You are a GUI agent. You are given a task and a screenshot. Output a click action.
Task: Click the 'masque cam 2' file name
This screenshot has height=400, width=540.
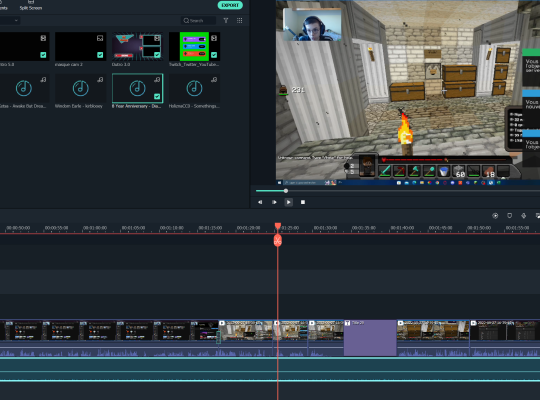point(69,65)
